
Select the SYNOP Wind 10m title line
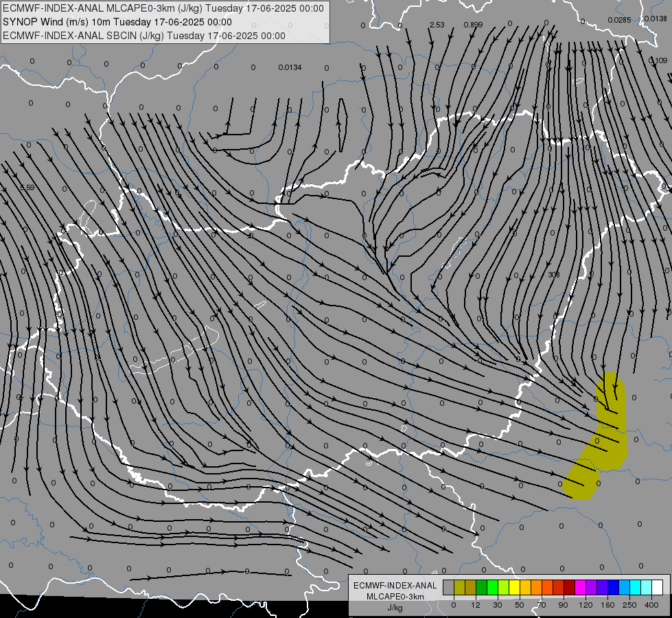click(117, 22)
